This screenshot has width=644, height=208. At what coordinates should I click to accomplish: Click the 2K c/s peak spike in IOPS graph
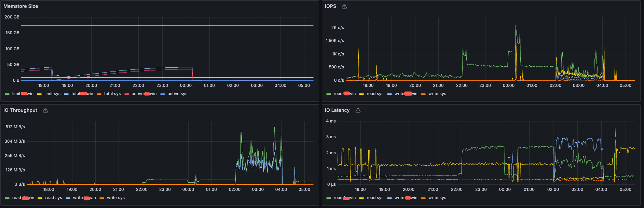click(516, 27)
